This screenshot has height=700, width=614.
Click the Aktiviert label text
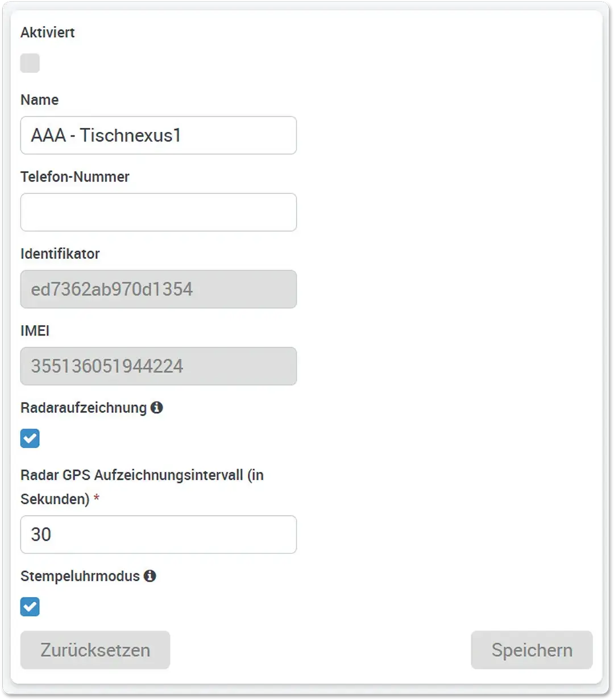(48, 32)
